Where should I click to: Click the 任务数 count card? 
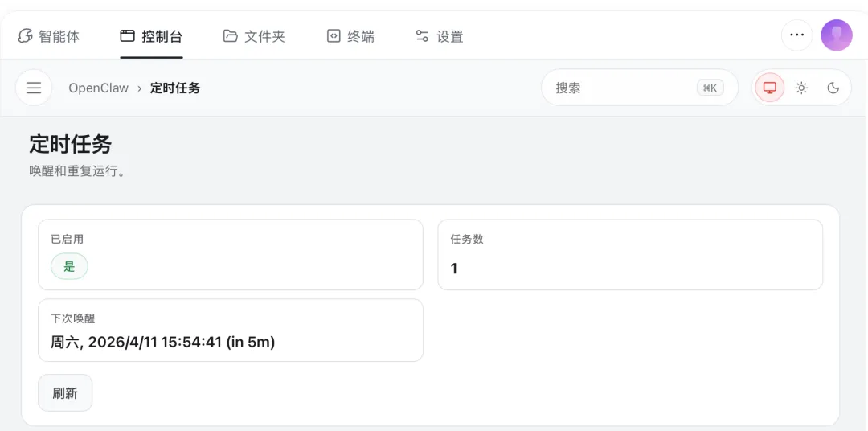[x=629, y=254]
